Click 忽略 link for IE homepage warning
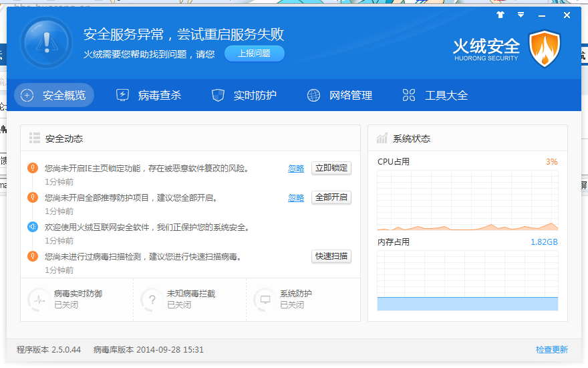The image size is (588, 368). click(296, 169)
